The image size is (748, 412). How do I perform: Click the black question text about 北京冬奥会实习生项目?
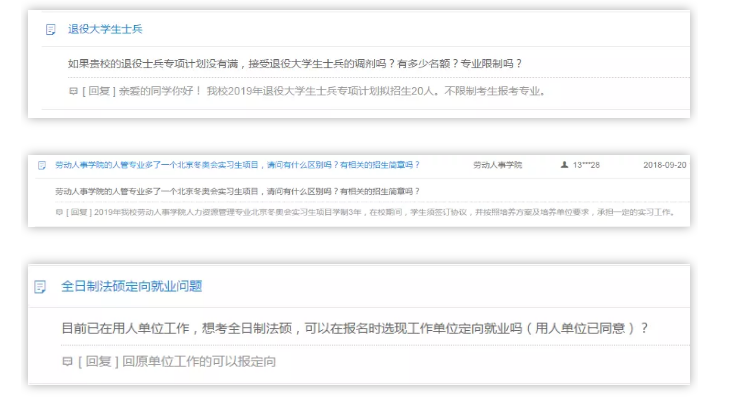pos(238,190)
